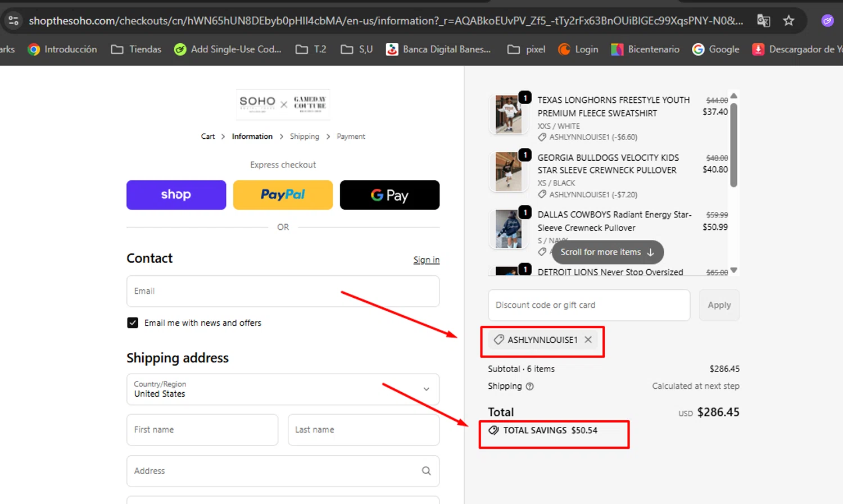843x504 pixels.
Task: Click DALLAS COWBOYS Radiant Energy item title
Action: point(614,221)
